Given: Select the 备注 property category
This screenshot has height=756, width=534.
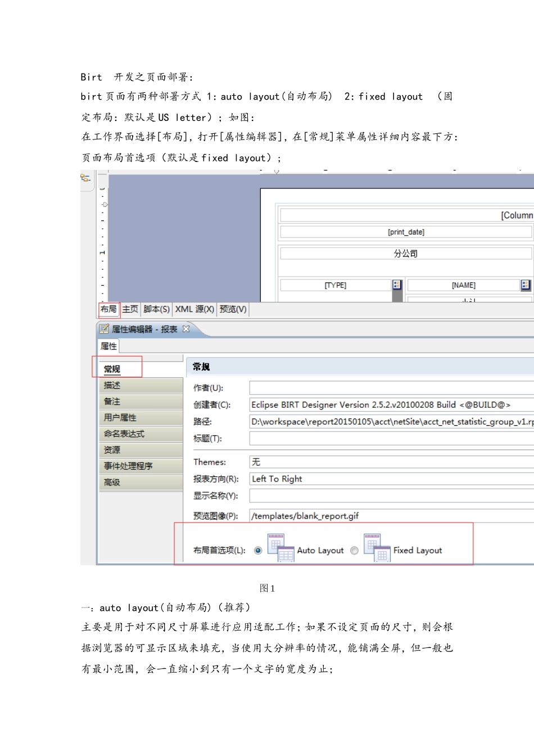Looking at the screenshot, I should pyautogui.click(x=141, y=402).
